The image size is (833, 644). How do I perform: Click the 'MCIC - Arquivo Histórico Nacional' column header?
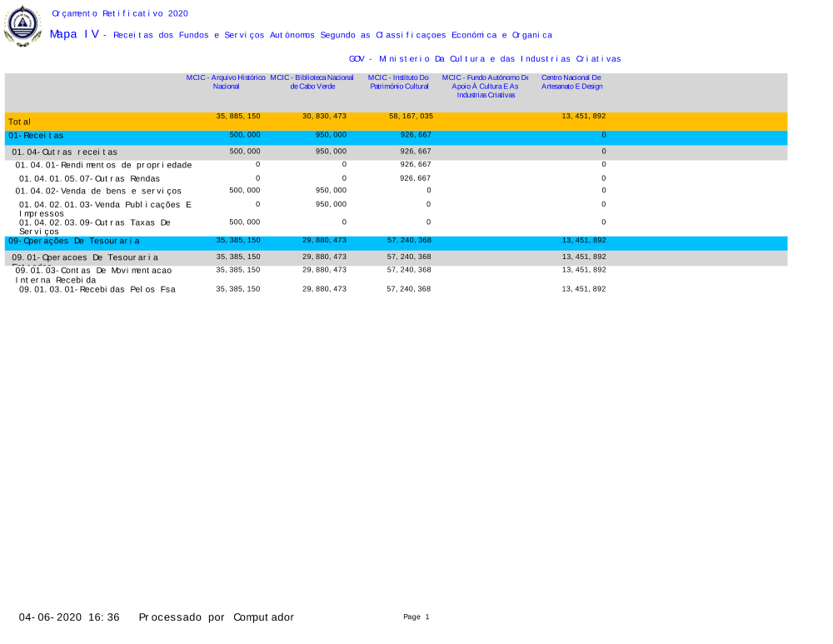[x=226, y=82]
